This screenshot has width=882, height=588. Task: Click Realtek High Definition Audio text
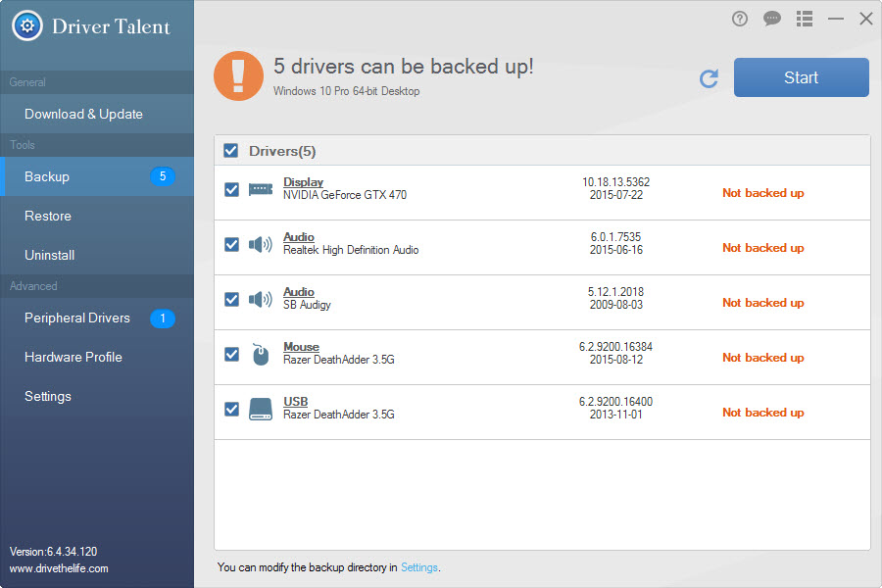(351, 250)
